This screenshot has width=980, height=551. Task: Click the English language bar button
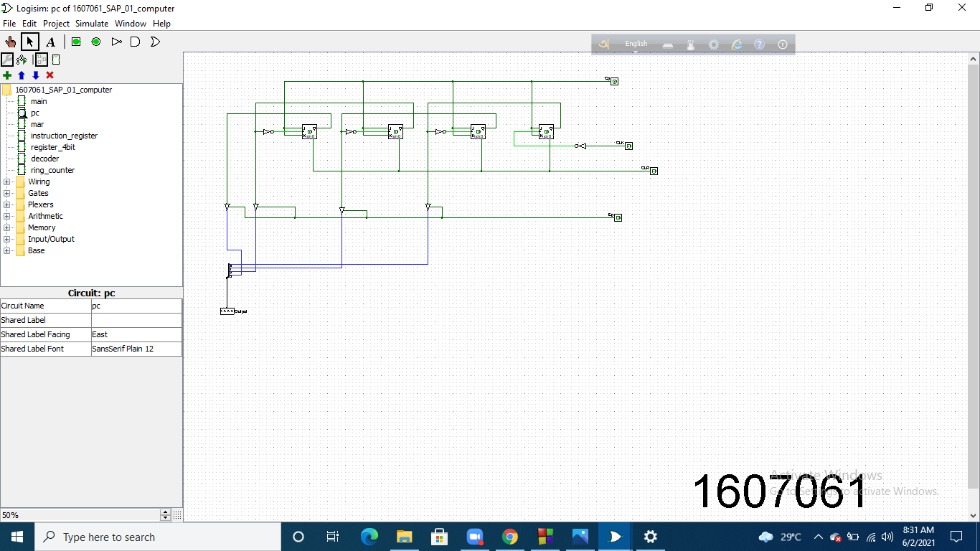point(636,44)
